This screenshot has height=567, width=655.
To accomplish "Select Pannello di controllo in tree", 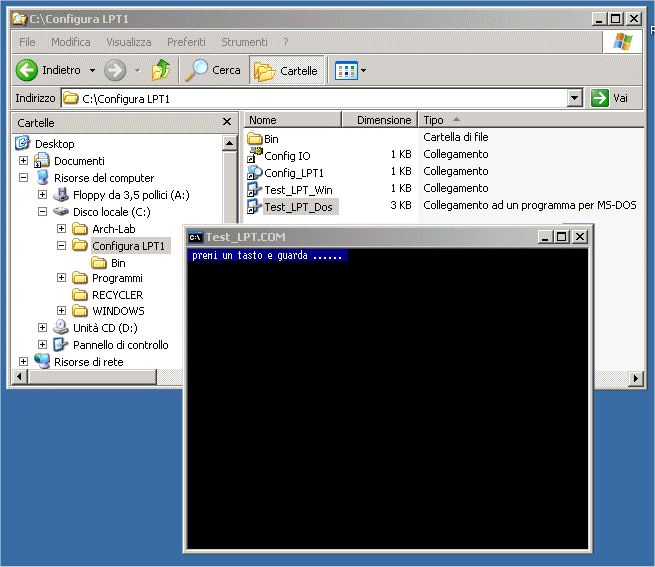I will tap(120, 345).
